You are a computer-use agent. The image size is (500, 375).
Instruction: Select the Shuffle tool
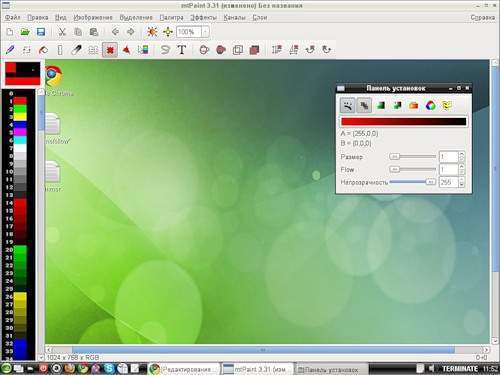tap(27, 50)
